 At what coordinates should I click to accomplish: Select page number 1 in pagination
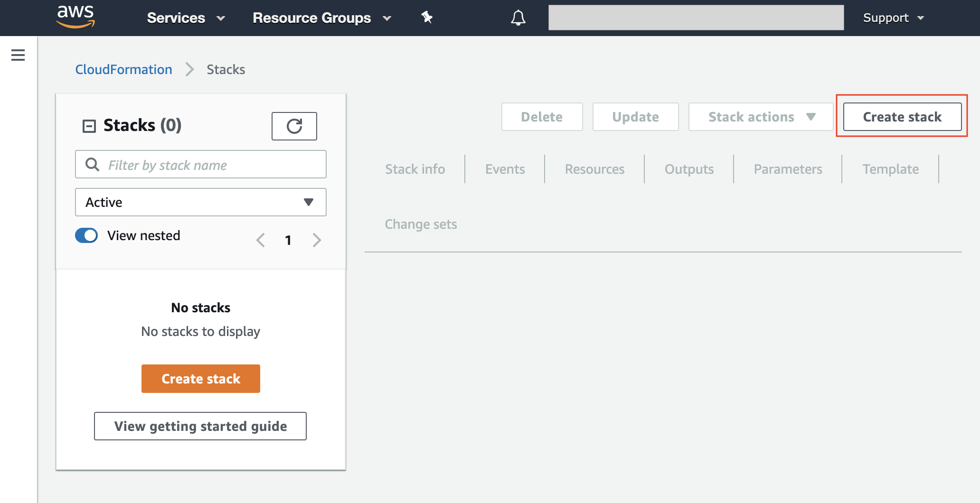(x=288, y=240)
